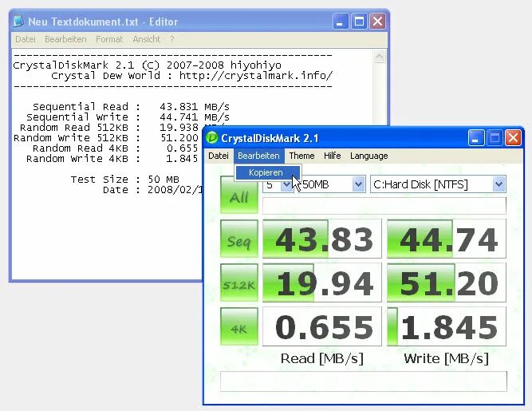Minimize the CrystalDiskMark window
532x411 pixels.
pos(475,138)
